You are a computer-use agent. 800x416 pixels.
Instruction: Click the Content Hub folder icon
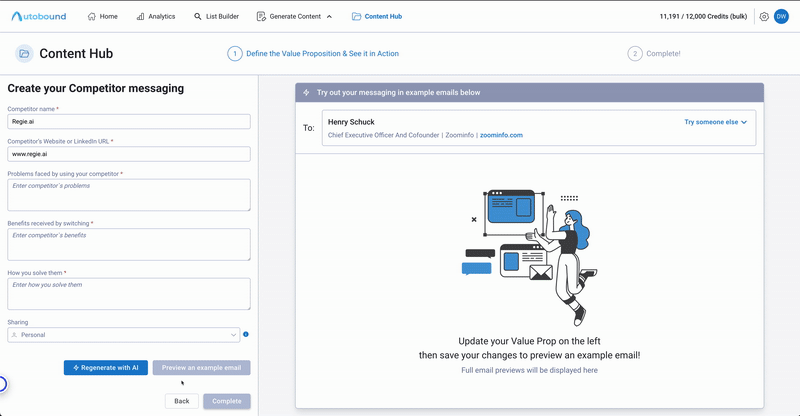(x=24, y=54)
